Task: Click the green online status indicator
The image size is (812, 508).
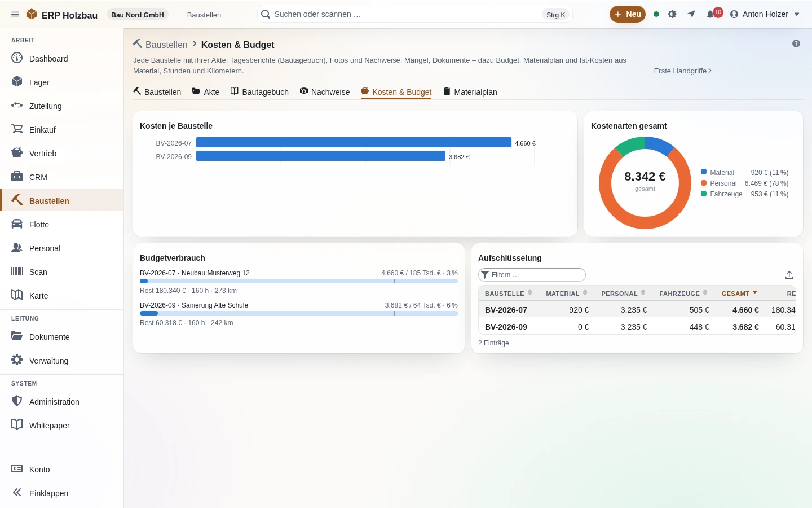Action: point(656,14)
